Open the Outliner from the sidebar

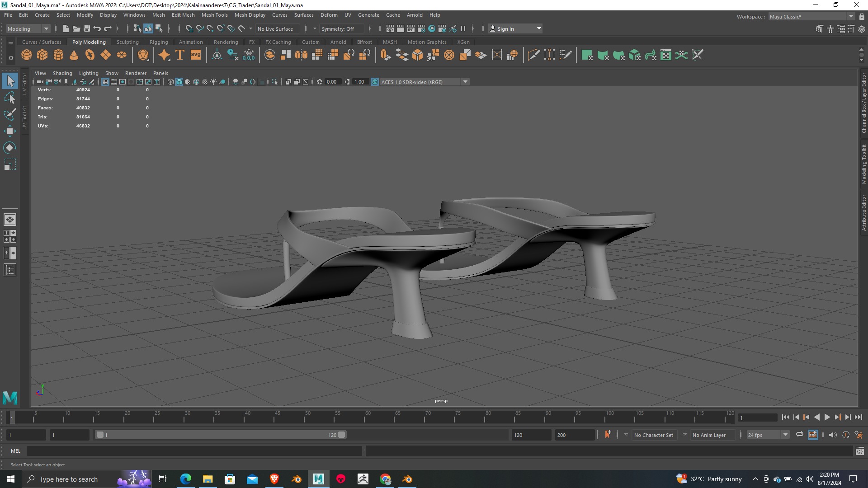pos(10,270)
